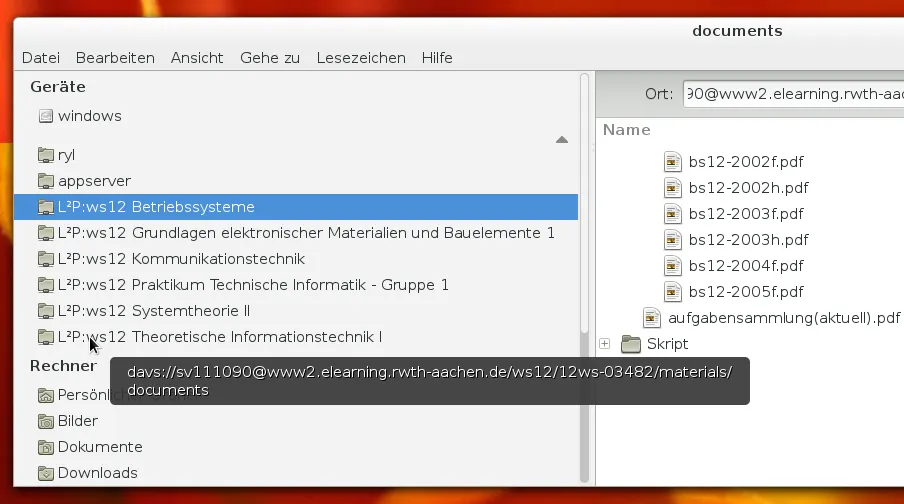Select the file name bs12-2002f.pdf
Screen dimensions: 904x504
[746, 162]
